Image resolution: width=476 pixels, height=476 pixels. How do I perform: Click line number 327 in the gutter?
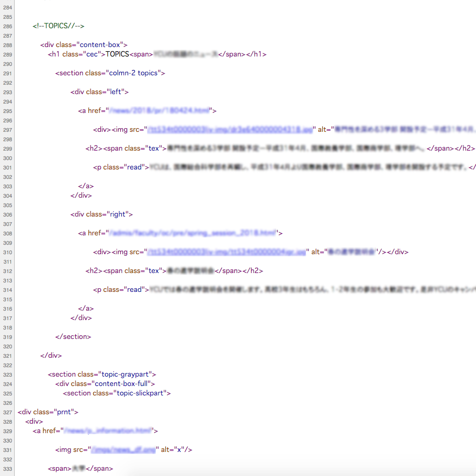[x=7, y=412]
